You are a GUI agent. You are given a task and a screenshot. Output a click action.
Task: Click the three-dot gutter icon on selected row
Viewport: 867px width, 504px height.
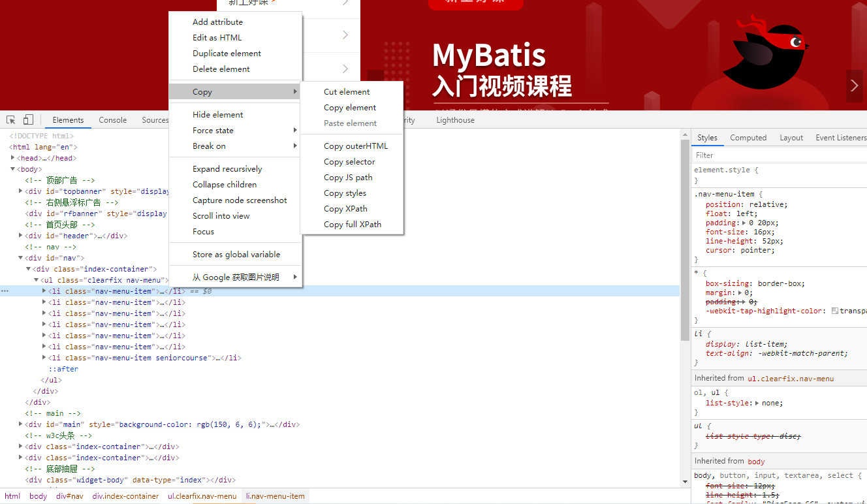tap(5, 291)
